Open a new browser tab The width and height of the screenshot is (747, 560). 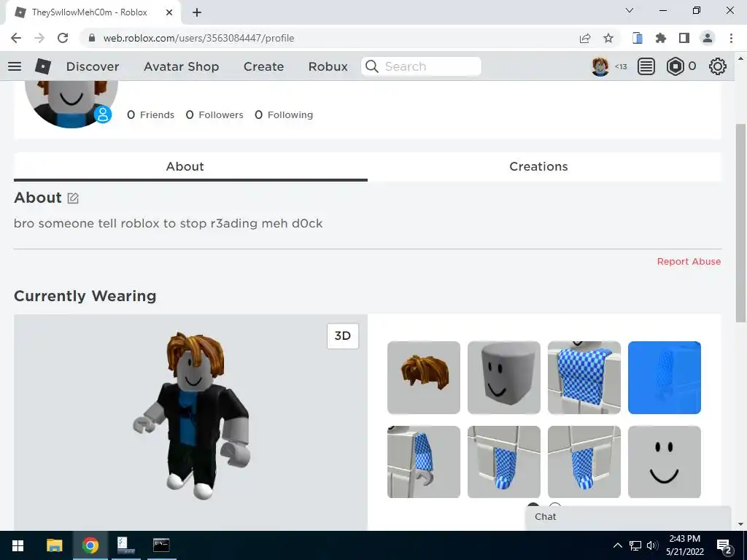pos(197,12)
